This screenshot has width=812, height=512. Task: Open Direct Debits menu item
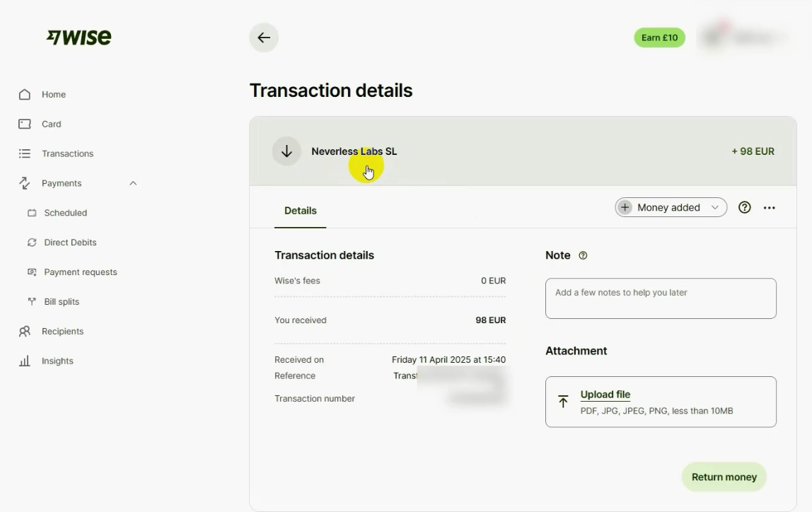[70, 243]
